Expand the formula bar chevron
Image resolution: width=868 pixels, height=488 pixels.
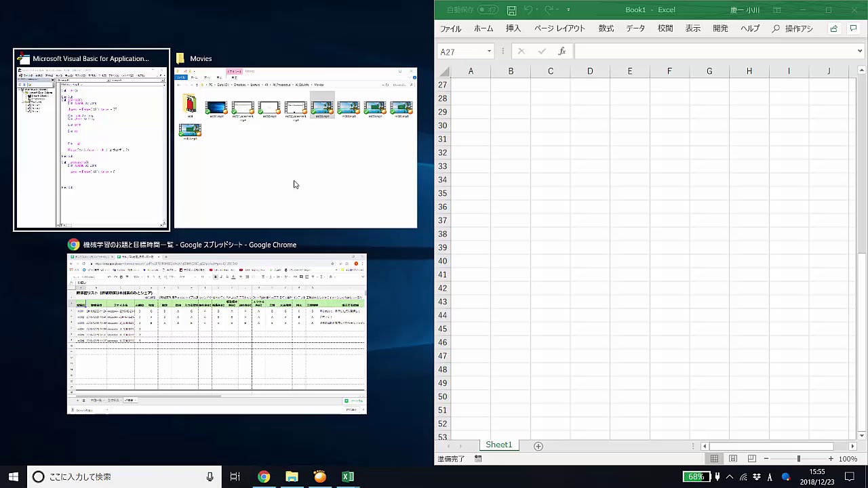[860, 52]
